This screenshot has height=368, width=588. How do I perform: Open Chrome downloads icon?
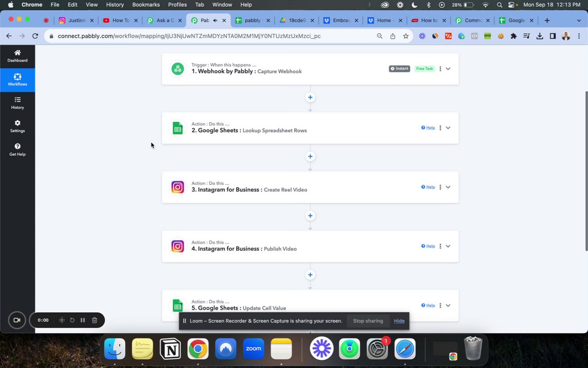(x=540, y=36)
